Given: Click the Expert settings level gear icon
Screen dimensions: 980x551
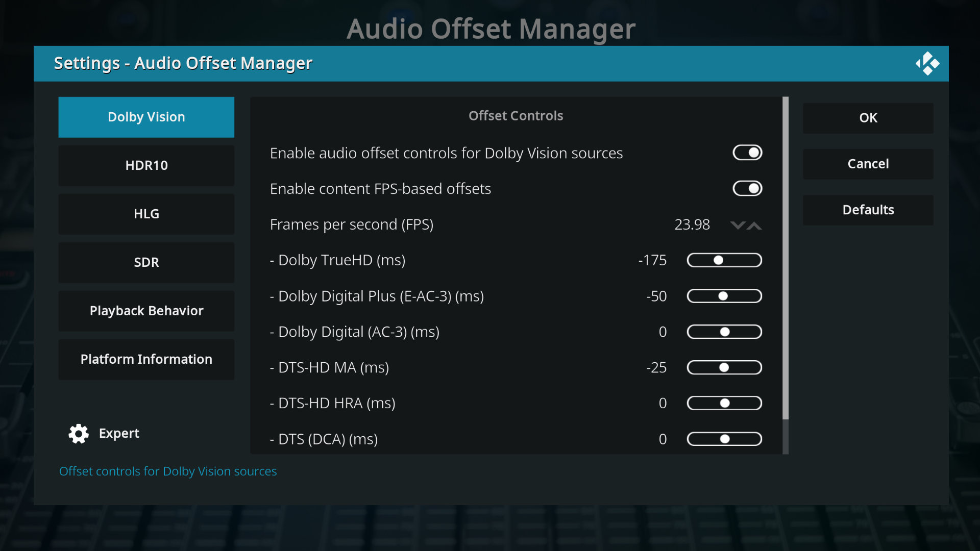Looking at the screenshot, I should [x=79, y=433].
